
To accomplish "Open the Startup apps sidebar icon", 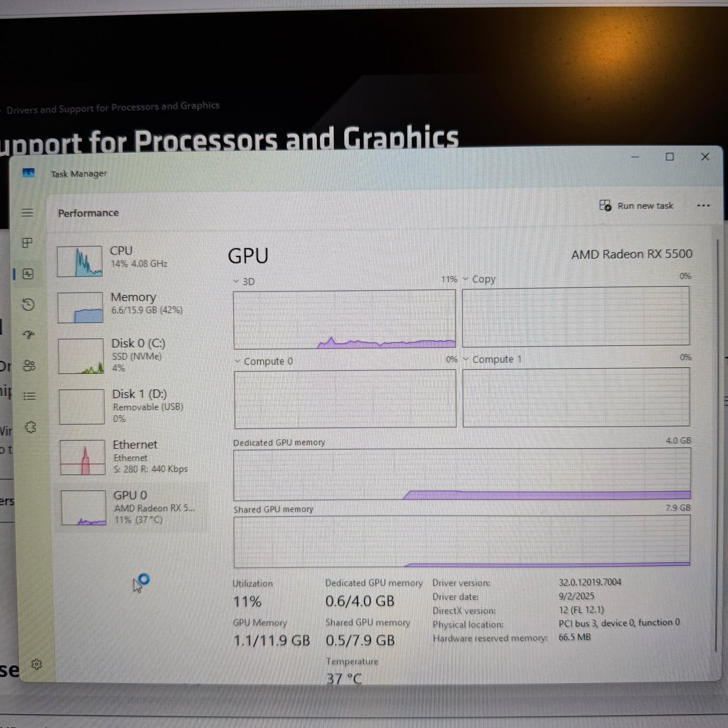I will click(29, 334).
